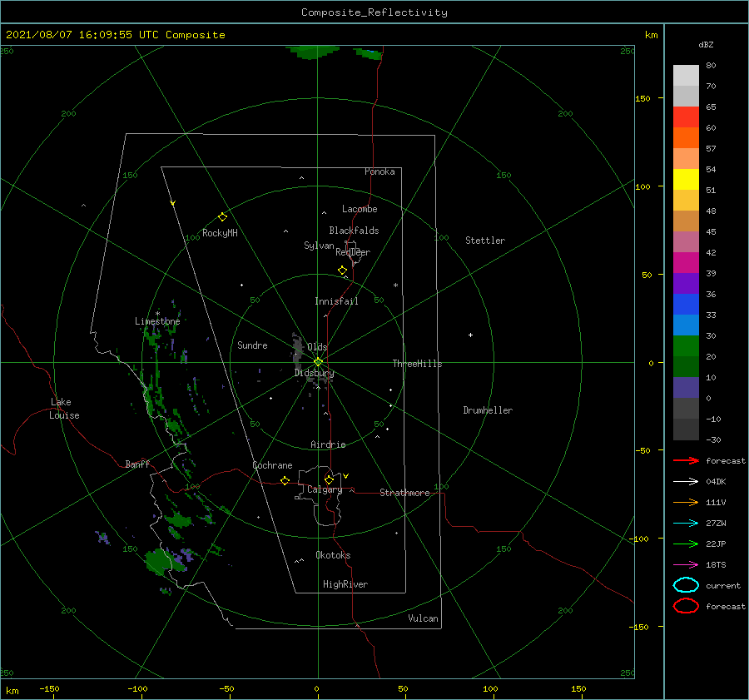Click the Innisfail label

click(336, 301)
